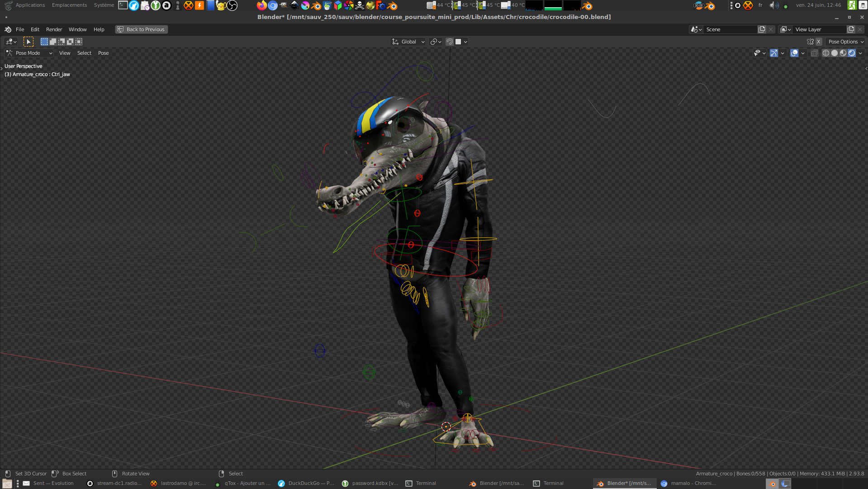The height and width of the screenshot is (489, 868).
Task: Set selection mode to invert
Action: tap(70, 42)
